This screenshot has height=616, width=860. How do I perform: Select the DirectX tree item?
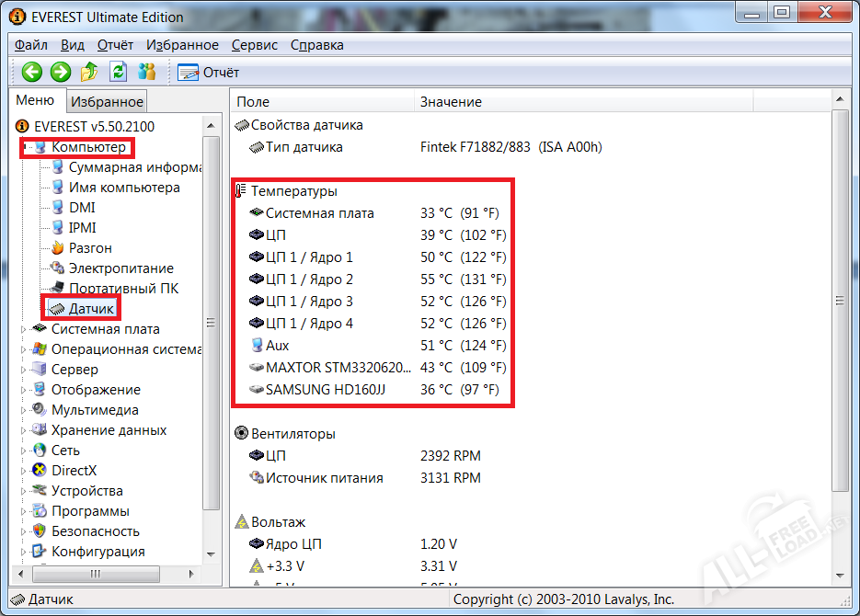pyautogui.click(x=74, y=471)
